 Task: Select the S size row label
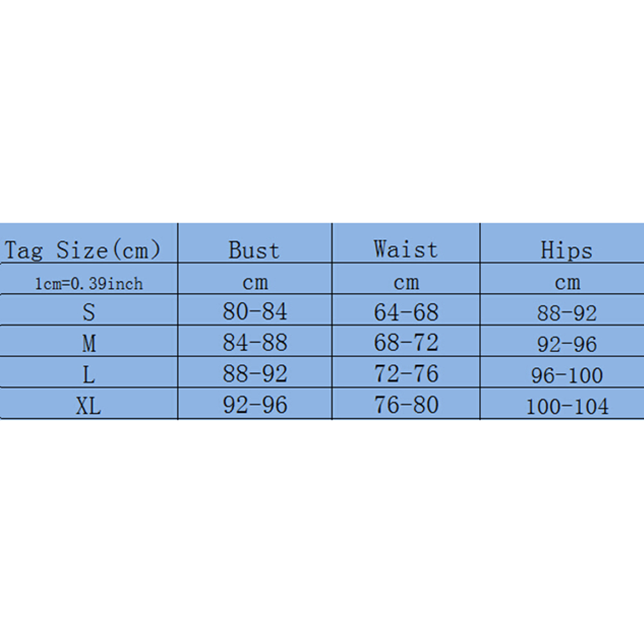click(89, 312)
